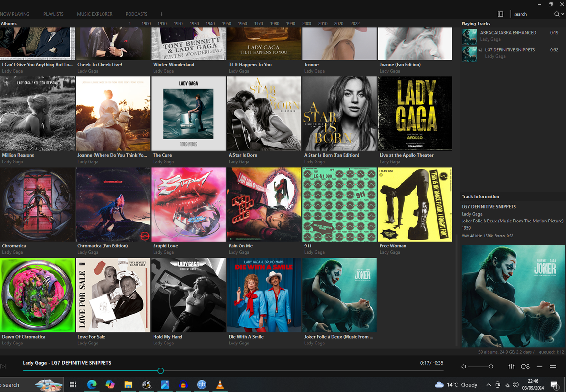The height and width of the screenshot is (392, 566).
Task: Switch to the Playlists tab
Action: pyautogui.click(x=53, y=14)
